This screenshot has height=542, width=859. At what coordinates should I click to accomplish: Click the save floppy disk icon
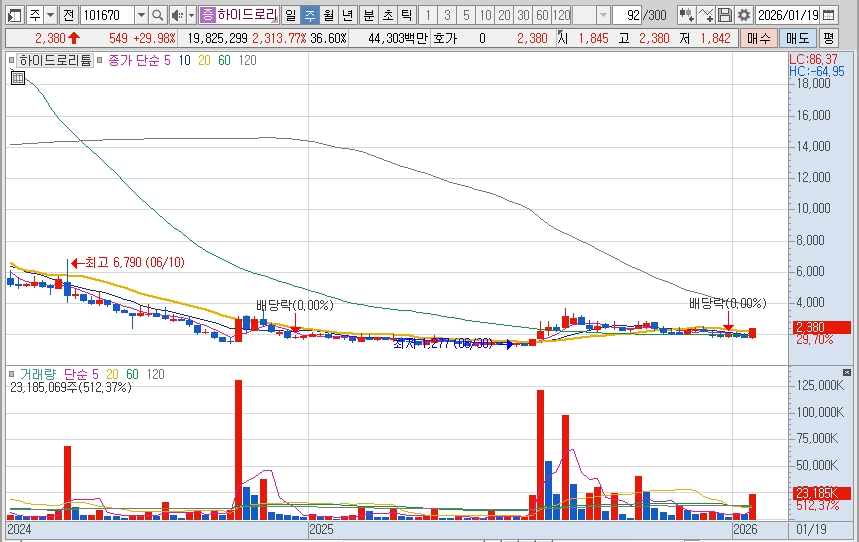pyautogui.click(x=725, y=15)
